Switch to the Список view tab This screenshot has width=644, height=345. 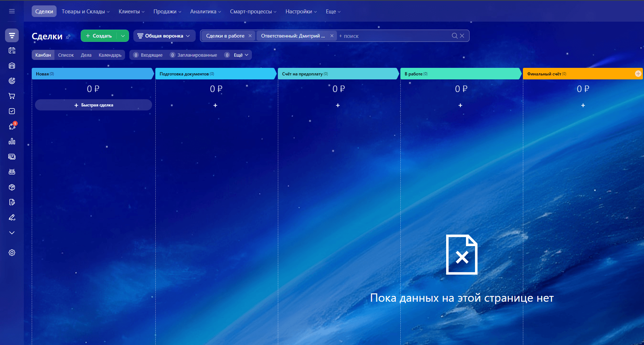pos(66,55)
